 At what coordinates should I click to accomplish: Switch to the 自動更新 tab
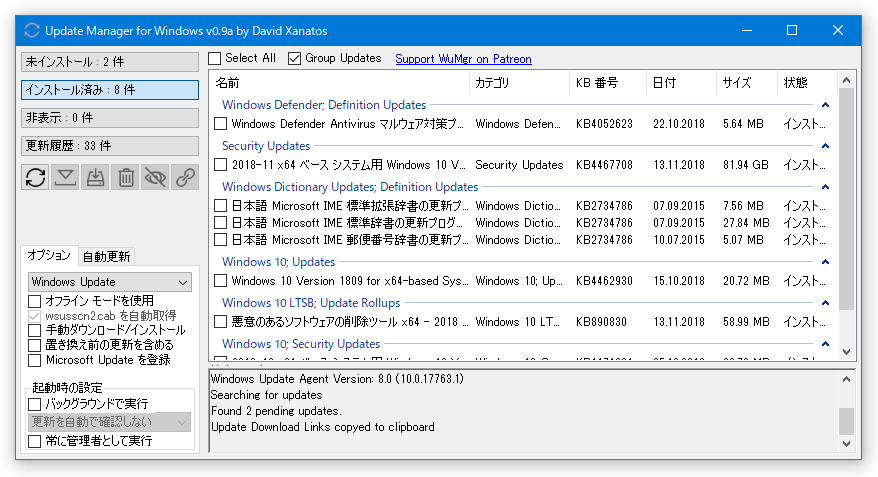pos(106,256)
